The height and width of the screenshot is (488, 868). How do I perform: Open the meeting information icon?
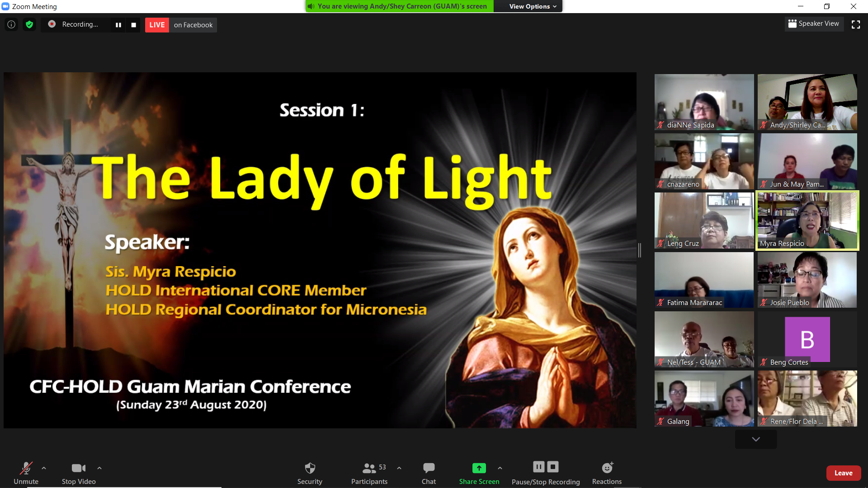pos(11,24)
